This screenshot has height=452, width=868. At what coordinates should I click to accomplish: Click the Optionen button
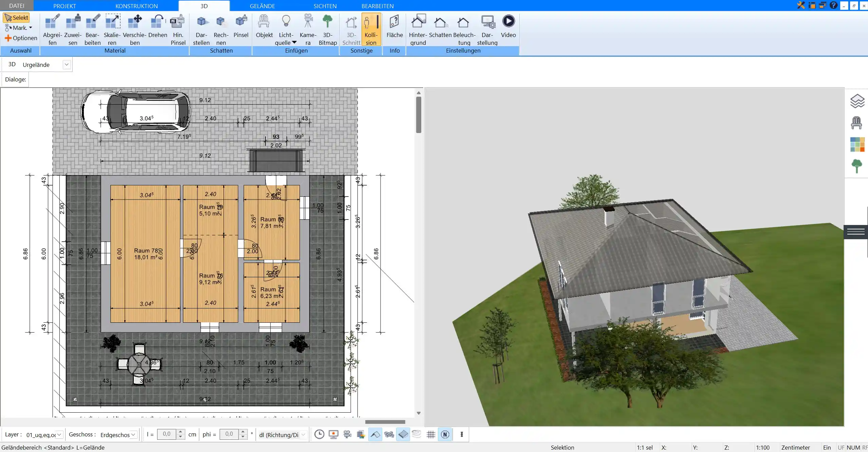click(21, 38)
